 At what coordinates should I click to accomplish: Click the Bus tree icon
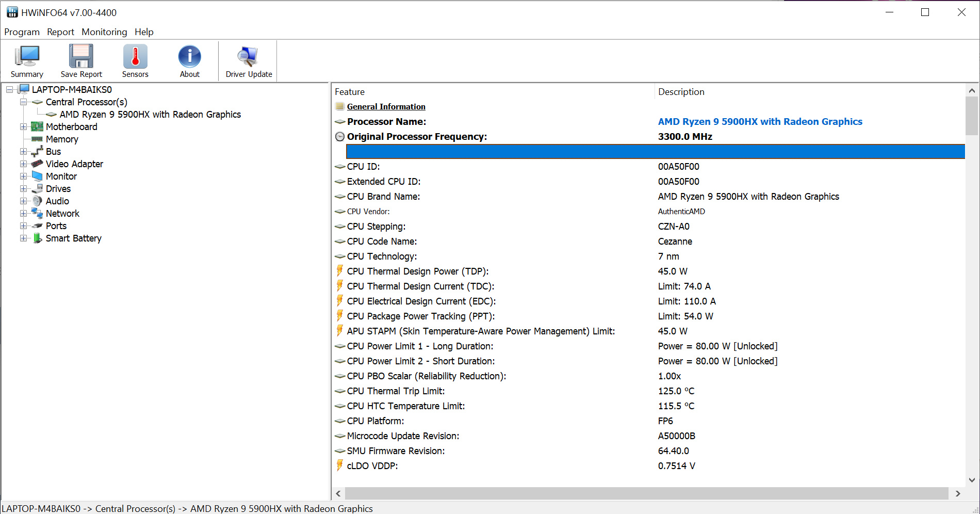click(37, 151)
